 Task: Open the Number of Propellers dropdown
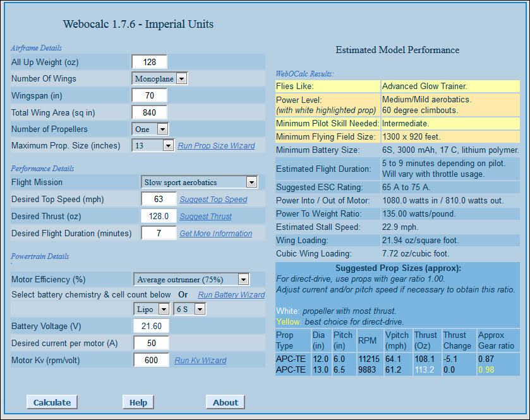coord(162,128)
